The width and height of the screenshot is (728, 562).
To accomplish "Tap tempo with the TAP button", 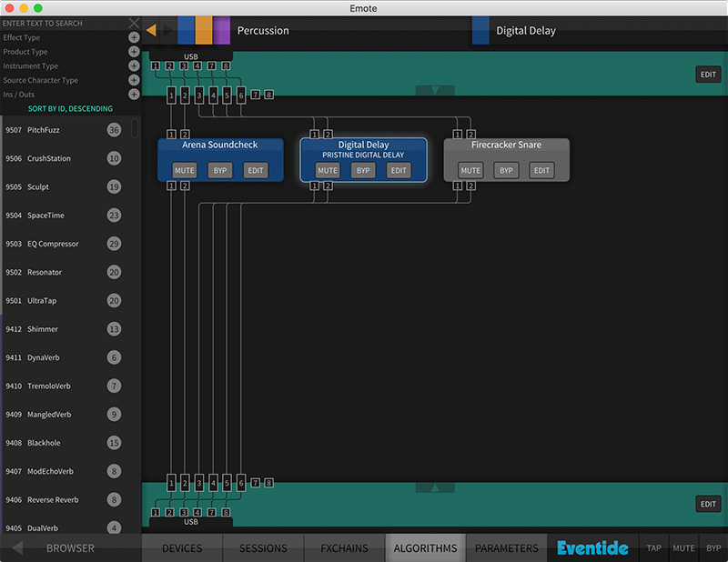I will 653,548.
